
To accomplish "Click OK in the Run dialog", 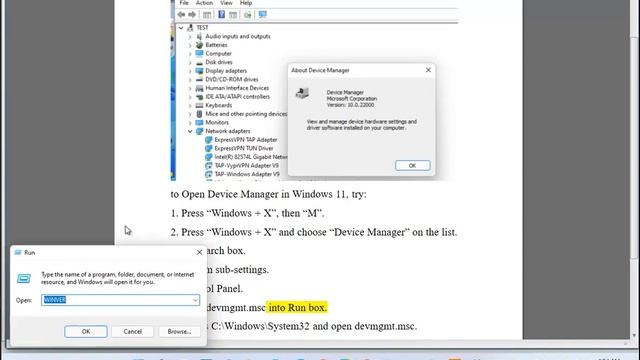I will pos(86,331).
